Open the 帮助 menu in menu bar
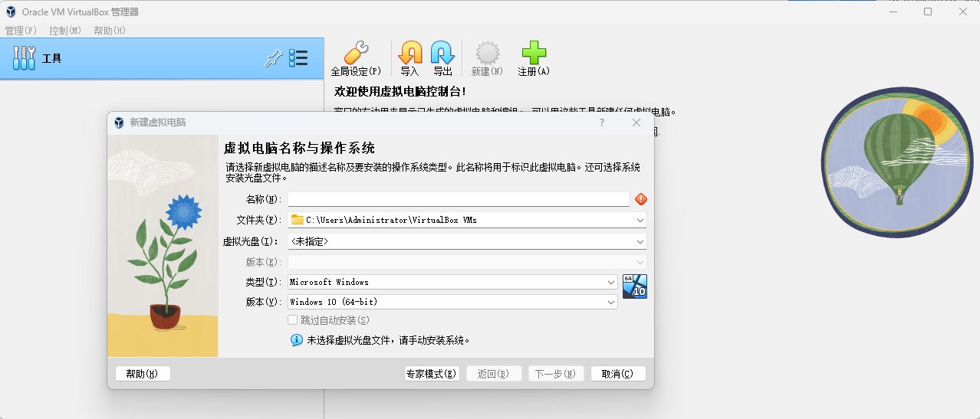 [x=110, y=31]
